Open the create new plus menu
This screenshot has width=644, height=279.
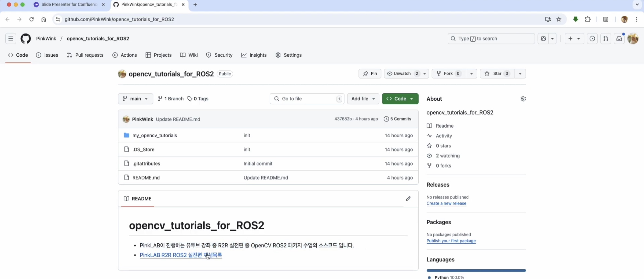574,39
